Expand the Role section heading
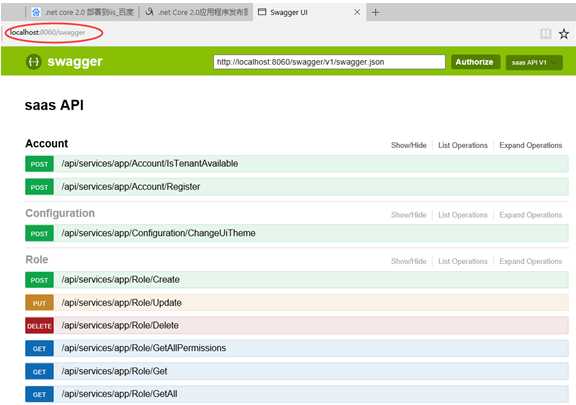This screenshot has width=576, height=405. pos(37,259)
